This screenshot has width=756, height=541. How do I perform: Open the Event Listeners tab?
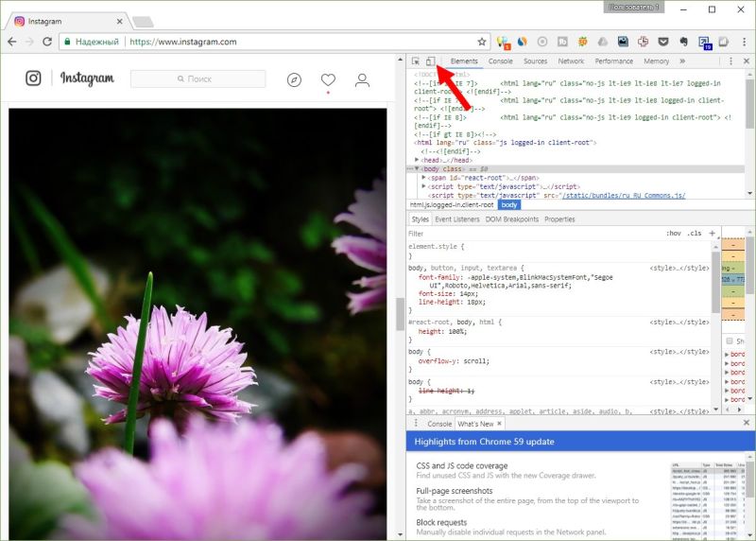pos(457,219)
